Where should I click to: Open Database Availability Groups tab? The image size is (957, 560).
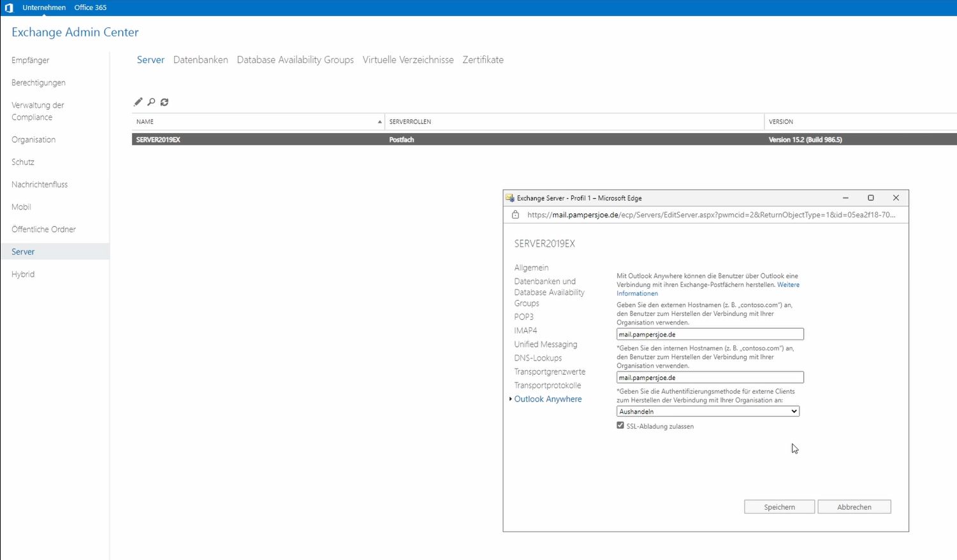[295, 60]
